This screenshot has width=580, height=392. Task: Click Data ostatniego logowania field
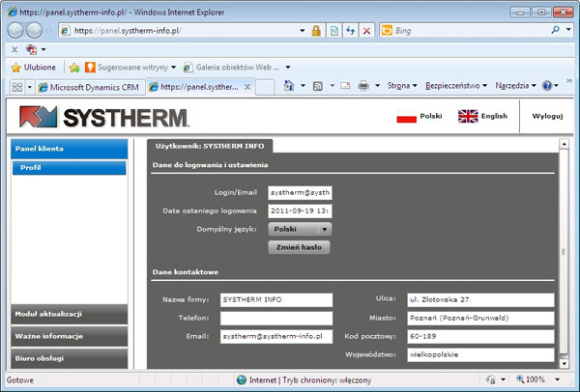click(300, 210)
